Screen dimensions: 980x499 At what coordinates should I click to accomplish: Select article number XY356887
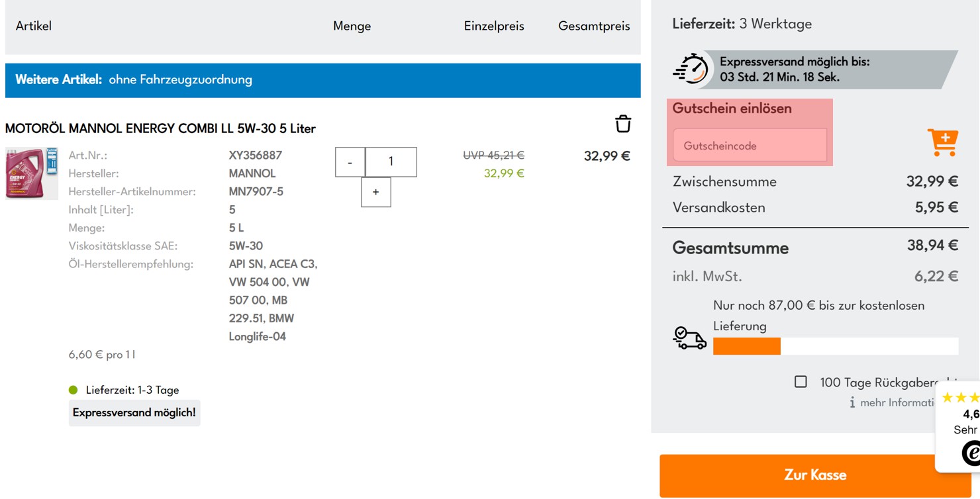tap(256, 156)
